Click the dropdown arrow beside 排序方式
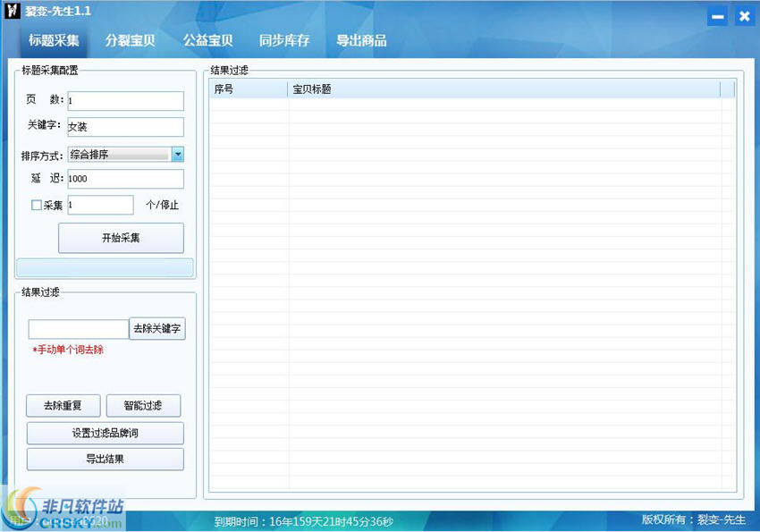This screenshot has height=532, width=760. click(x=177, y=154)
